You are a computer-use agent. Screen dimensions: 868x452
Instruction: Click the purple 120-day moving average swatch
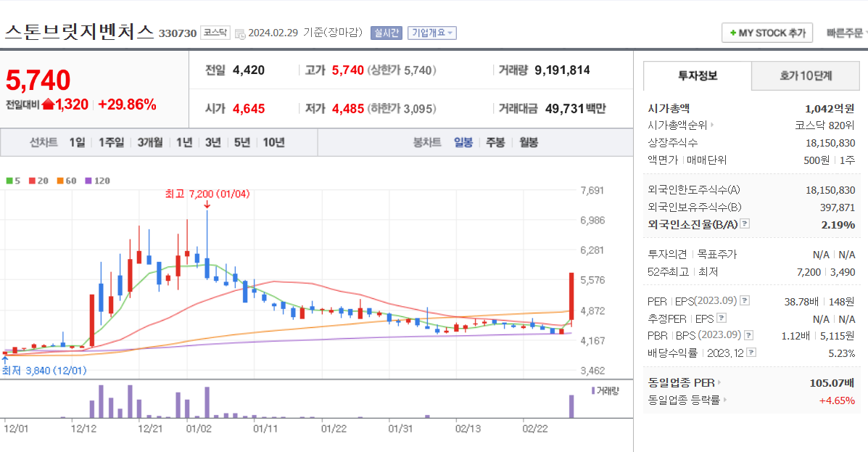coord(88,181)
